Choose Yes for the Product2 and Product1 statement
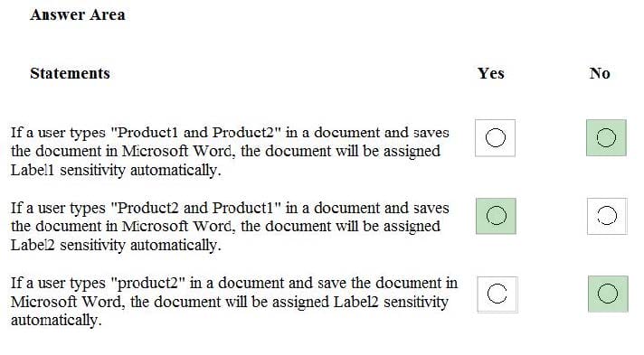This screenshot has height=355, width=644. click(497, 216)
